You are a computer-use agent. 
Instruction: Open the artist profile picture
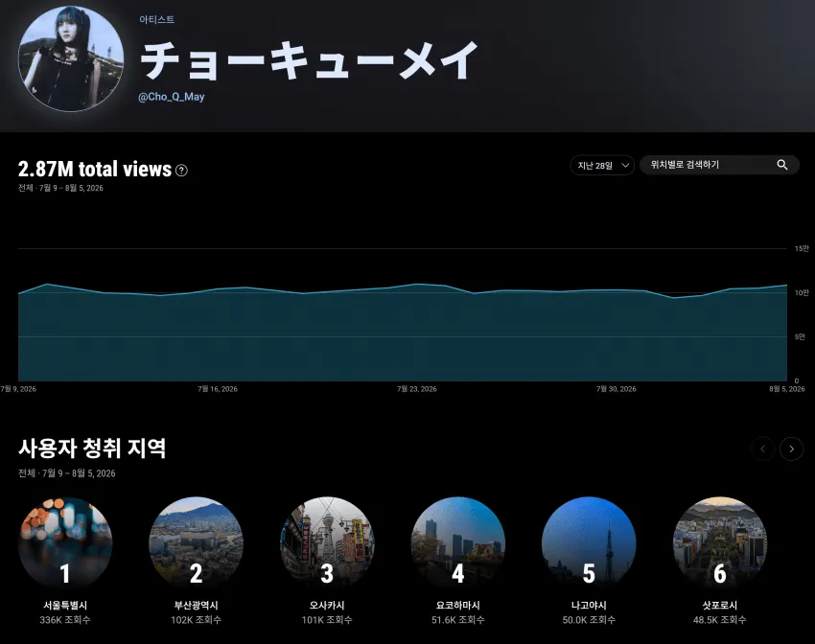click(x=71, y=58)
